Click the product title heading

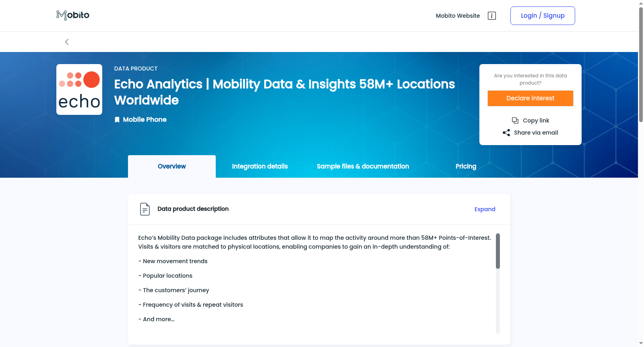tap(285, 92)
